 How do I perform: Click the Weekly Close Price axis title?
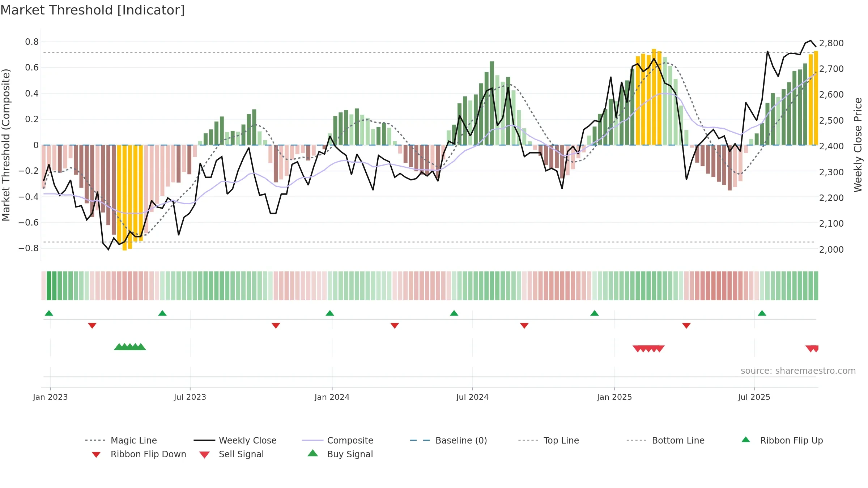858,145
